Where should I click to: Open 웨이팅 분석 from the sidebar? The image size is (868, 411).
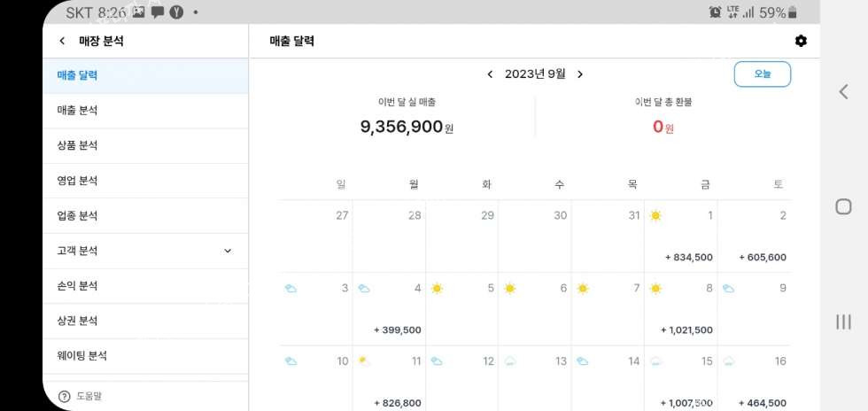[x=81, y=356]
